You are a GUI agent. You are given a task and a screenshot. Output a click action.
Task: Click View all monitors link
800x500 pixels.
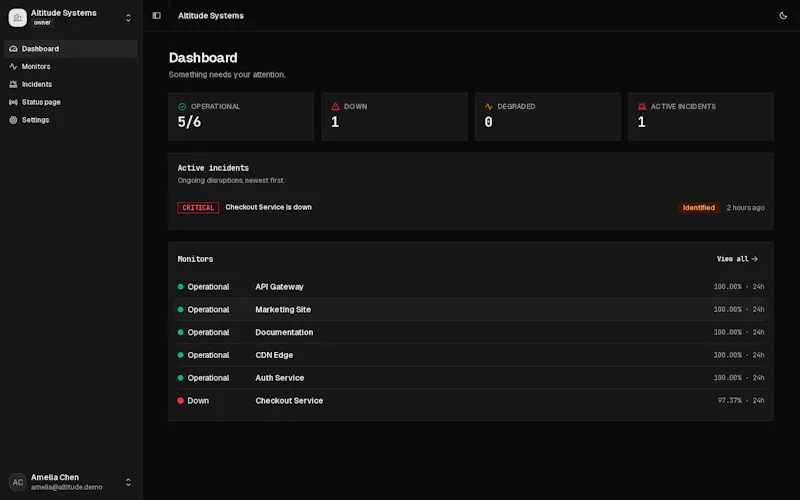pyautogui.click(x=737, y=259)
